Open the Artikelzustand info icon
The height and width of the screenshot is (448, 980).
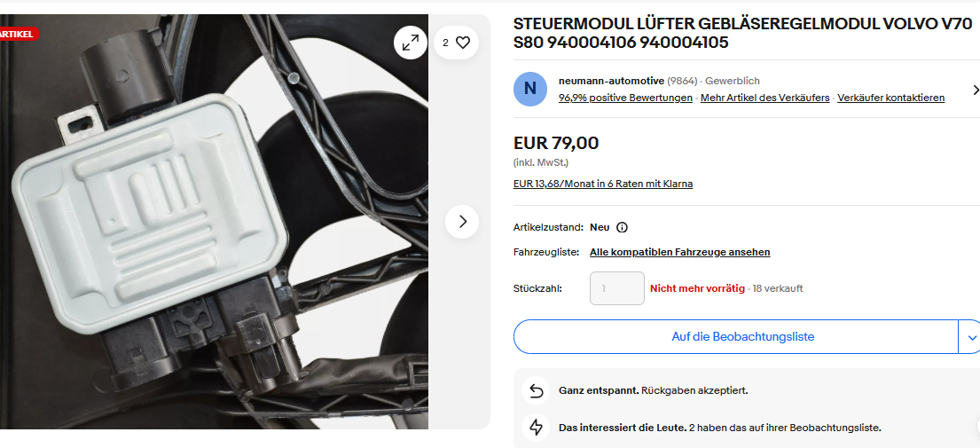622,227
